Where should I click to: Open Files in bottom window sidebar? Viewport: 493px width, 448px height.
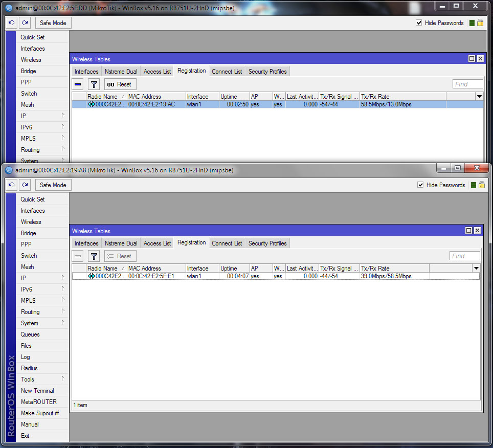pos(26,346)
